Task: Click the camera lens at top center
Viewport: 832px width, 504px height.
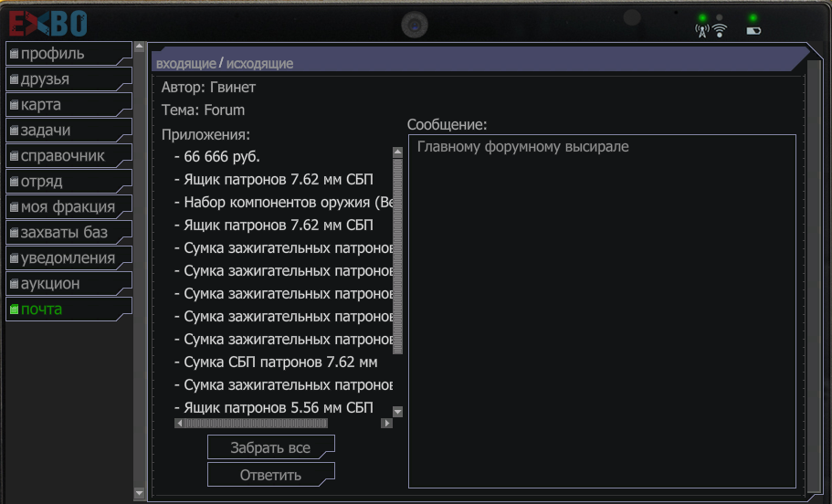Action: point(415,25)
